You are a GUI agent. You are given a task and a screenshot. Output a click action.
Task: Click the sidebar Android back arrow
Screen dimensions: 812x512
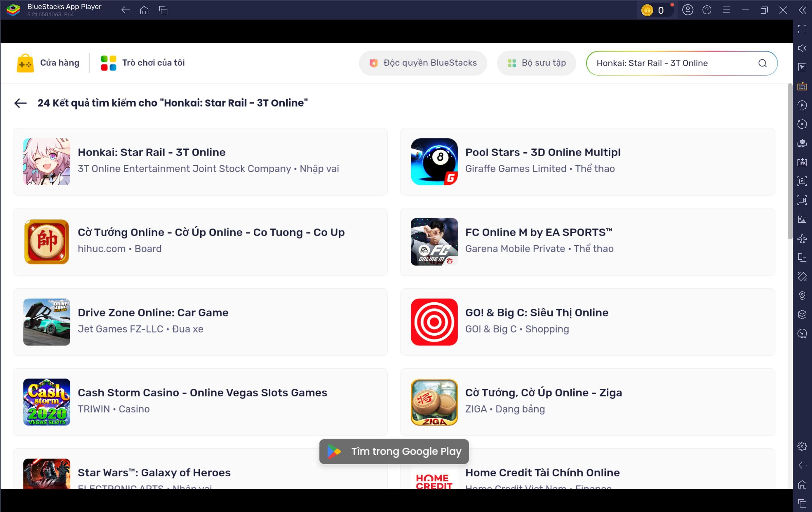point(802,465)
